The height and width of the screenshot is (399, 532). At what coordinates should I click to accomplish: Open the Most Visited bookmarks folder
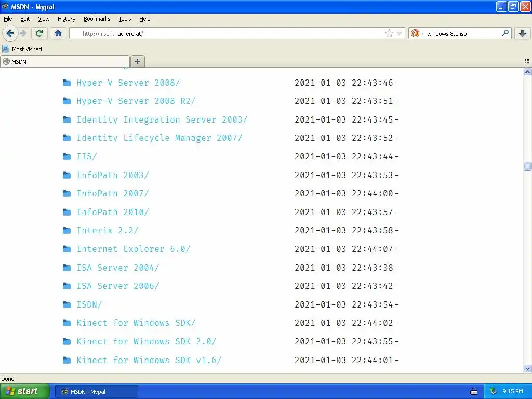pos(22,49)
